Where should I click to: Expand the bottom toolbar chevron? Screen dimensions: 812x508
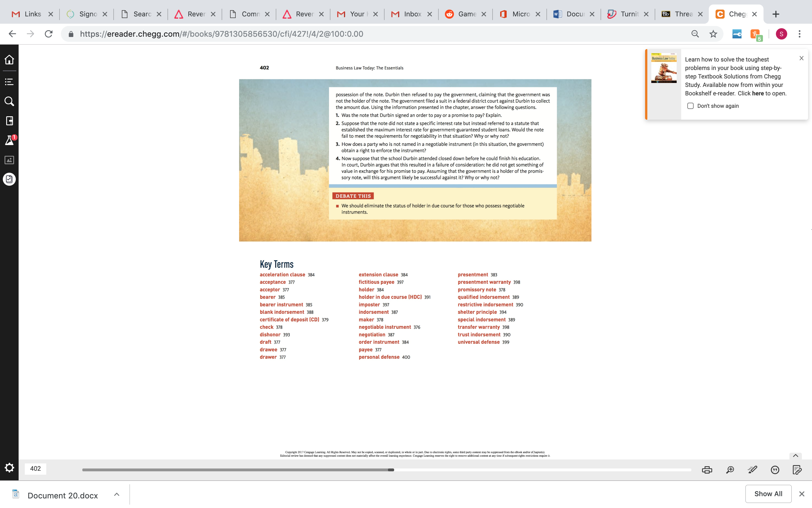tap(795, 456)
